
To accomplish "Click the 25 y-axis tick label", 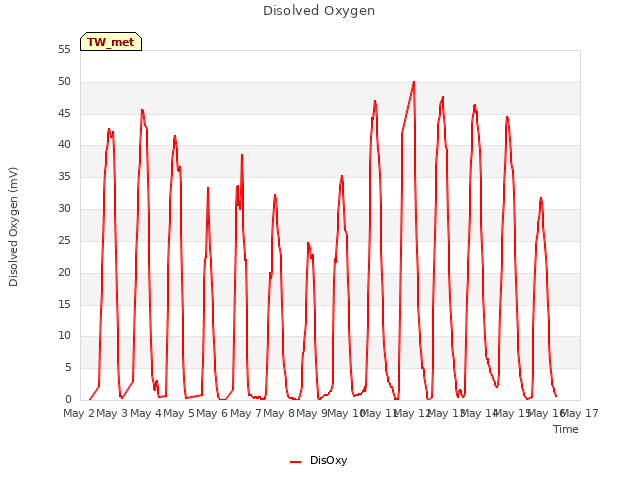I will [64, 240].
